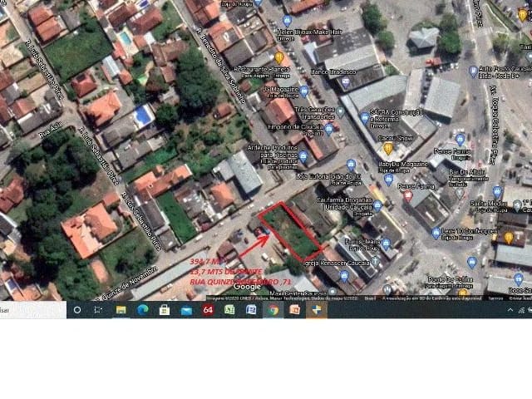The image size is (532, 399).
Task: Launch Excel from the taskbar
Action: tap(229, 310)
